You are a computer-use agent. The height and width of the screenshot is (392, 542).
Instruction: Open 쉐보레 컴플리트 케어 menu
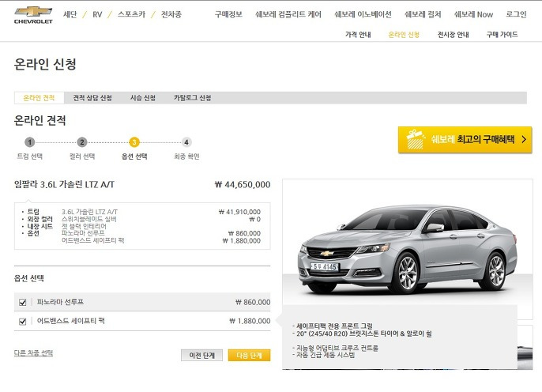click(x=288, y=14)
